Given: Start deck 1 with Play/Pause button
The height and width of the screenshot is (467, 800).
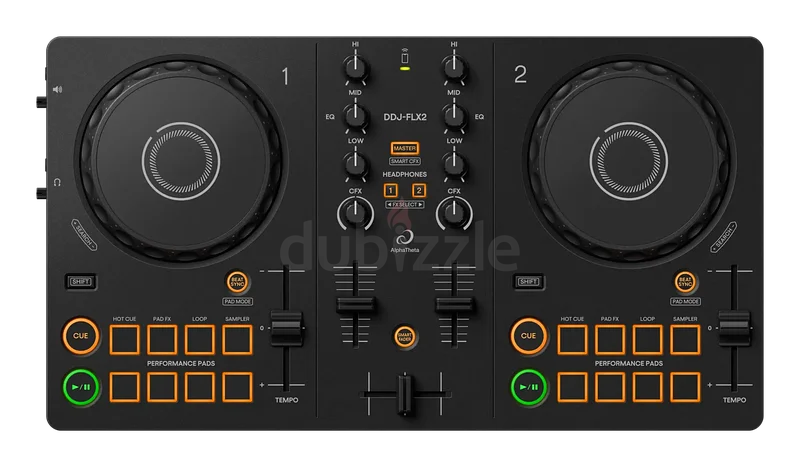Looking at the screenshot, I should [x=81, y=387].
